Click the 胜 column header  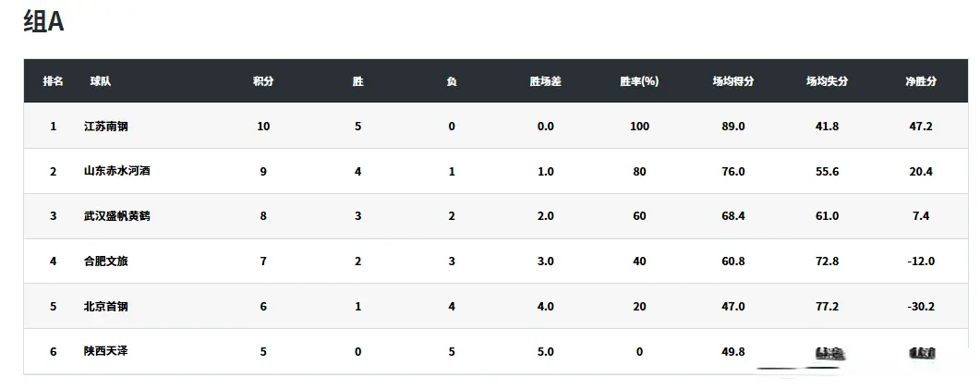pos(357,81)
